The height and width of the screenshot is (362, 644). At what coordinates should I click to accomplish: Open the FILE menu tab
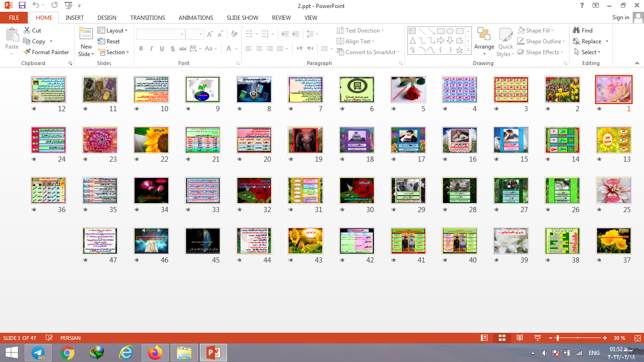(14, 18)
